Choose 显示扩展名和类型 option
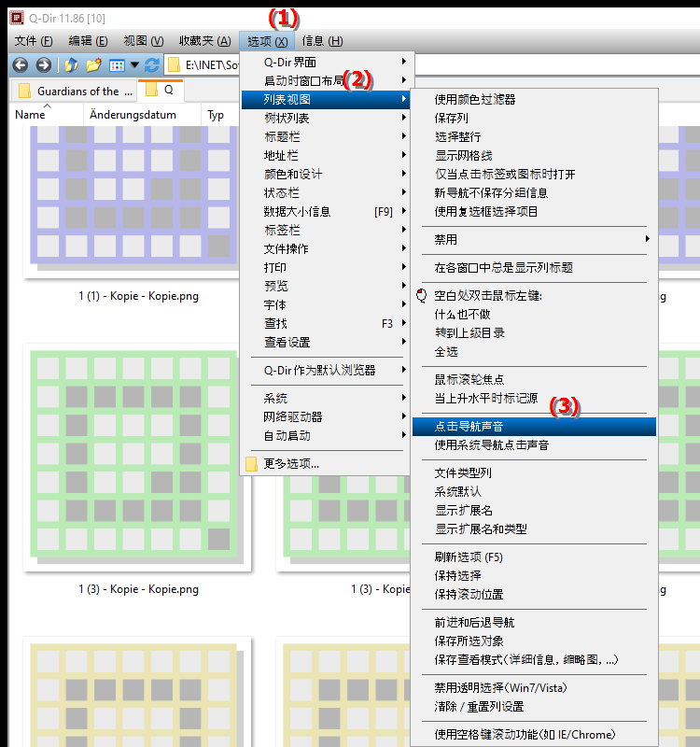This screenshot has width=700, height=747. pyautogui.click(x=534, y=529)
